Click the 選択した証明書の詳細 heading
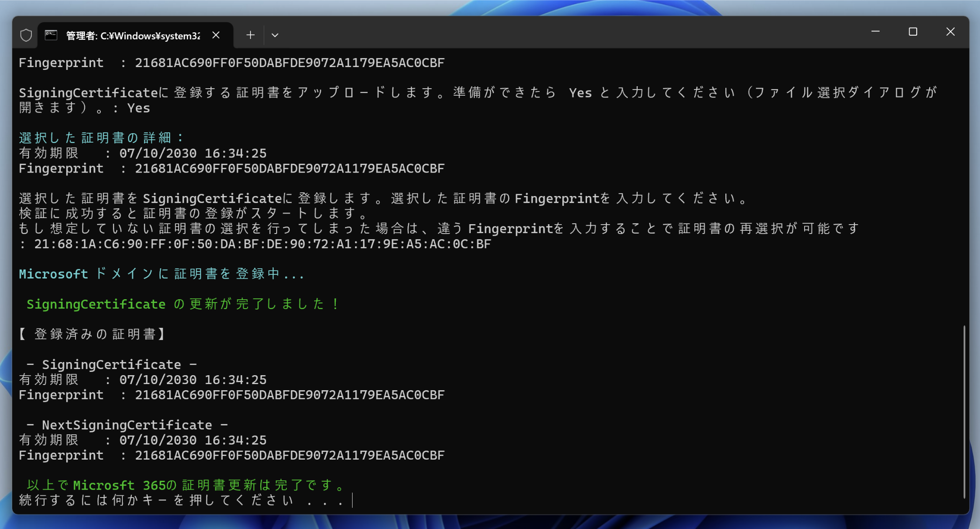 (x=101, y=138)
